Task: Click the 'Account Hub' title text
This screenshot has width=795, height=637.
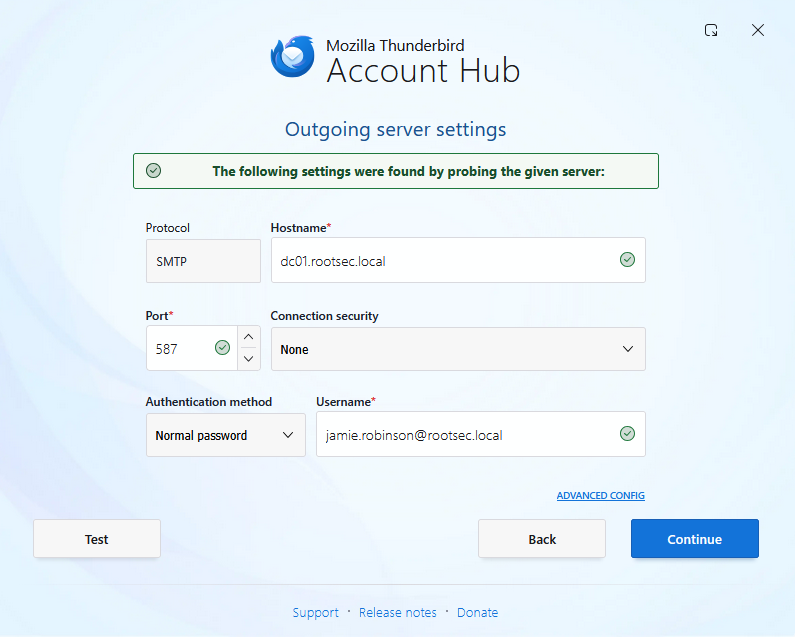Action: tap(423, 70)
